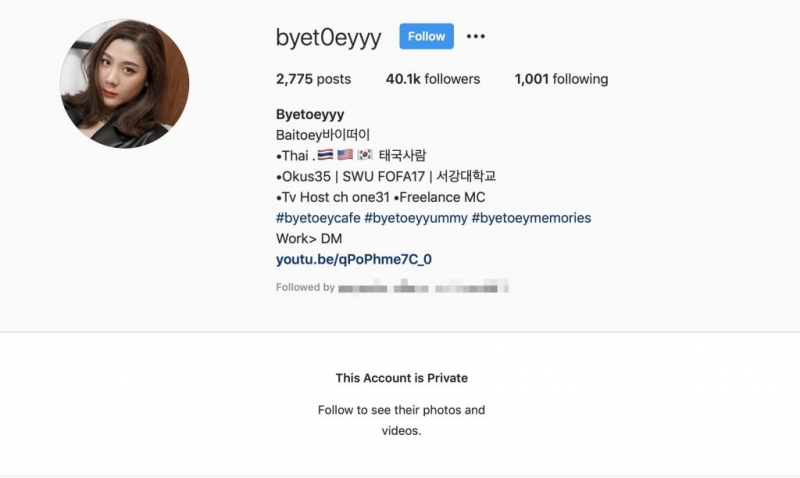Click the United States flag emoji
Screen dimensions: 800x478
point(345,155)
